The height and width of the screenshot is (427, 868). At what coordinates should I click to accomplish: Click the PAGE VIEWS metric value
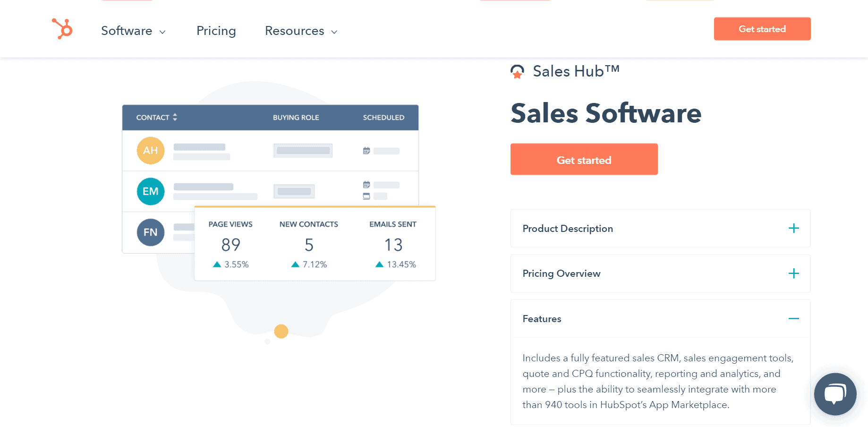click(x=231, y=245)
